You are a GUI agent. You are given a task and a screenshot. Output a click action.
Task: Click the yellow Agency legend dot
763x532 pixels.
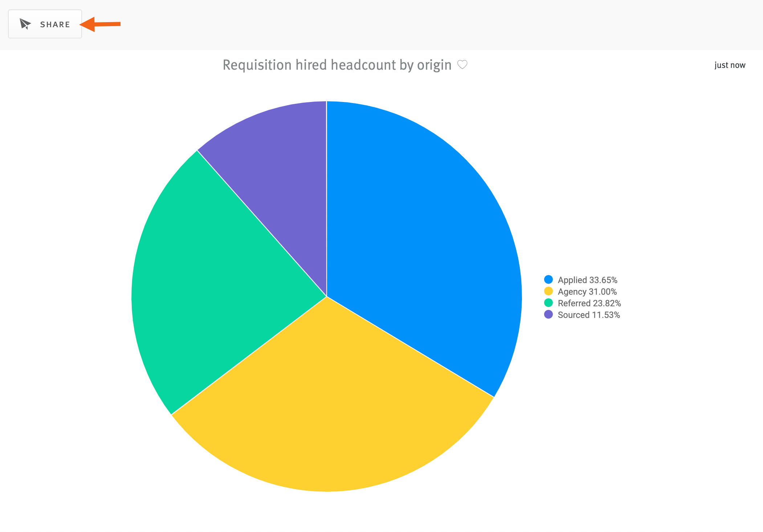tap(548, 291)
